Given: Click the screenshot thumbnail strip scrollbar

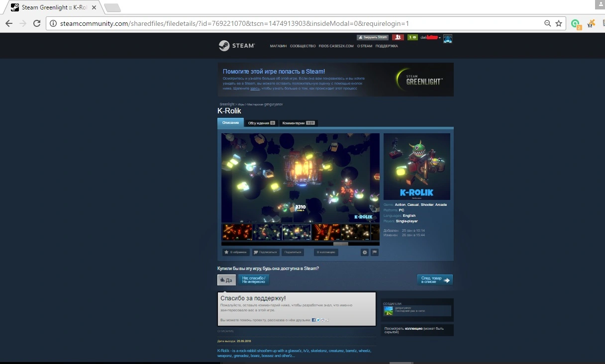Looking at the screenshot, I should click(x=340, y=244).
